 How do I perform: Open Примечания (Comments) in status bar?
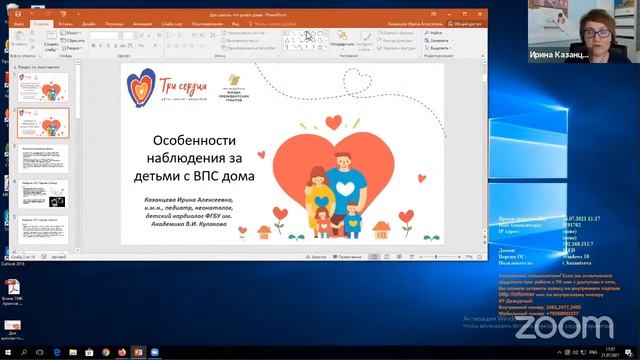click(x=347, y=257)
